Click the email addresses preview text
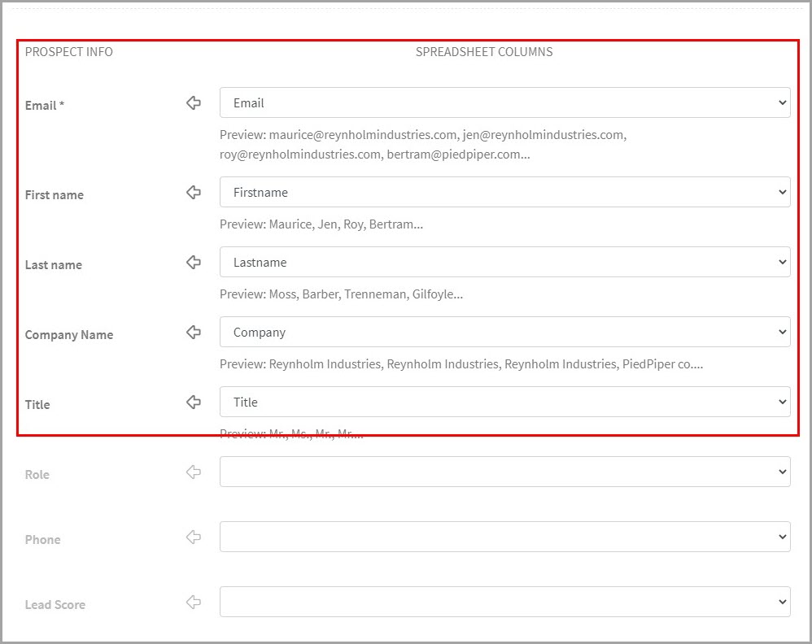This screenshot has height=644, width=812. pos(422,145)
